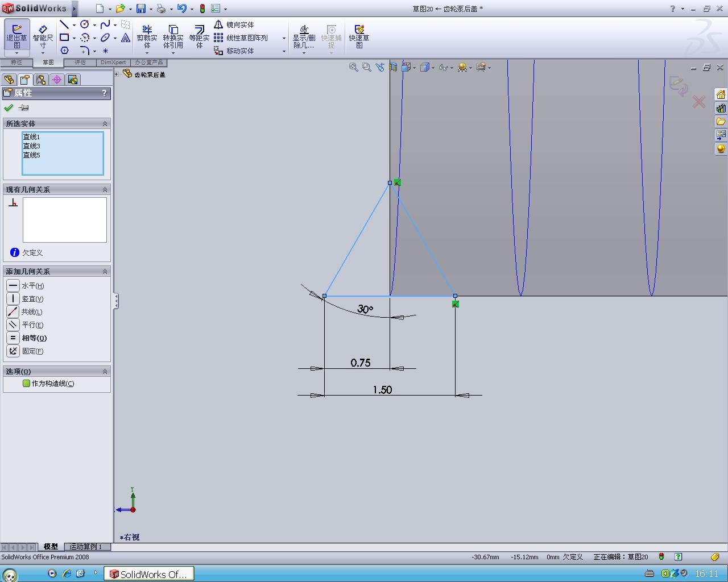Image resolution: width=728 pixels, height=582 pixels.
Task: Collapse the 选项 section
Action: click(x=105, y=371)
